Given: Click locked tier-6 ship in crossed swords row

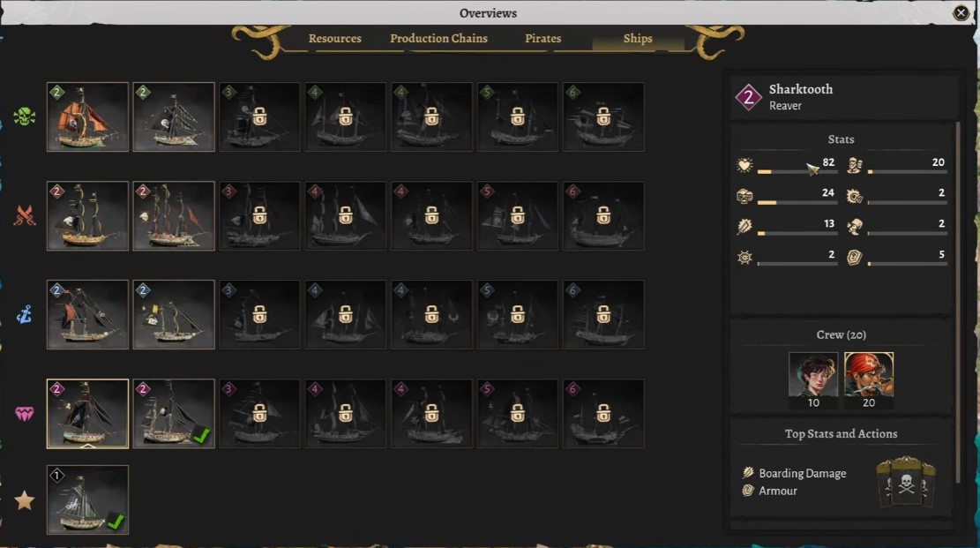Looking at the screenshot, I should point(603,216).
